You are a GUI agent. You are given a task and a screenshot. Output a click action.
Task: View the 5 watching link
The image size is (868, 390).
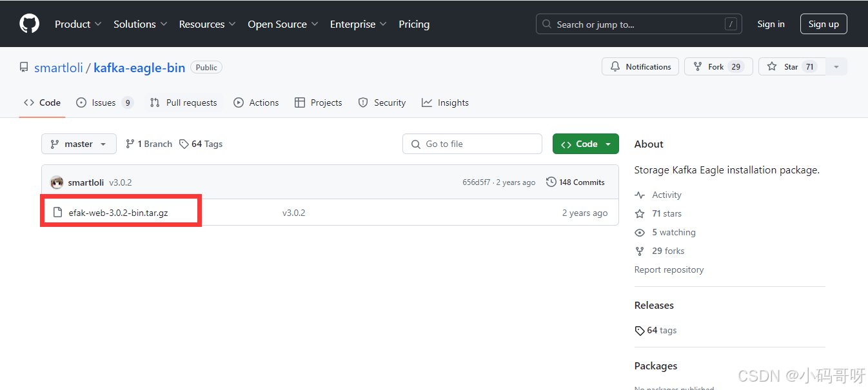point(674,232)
